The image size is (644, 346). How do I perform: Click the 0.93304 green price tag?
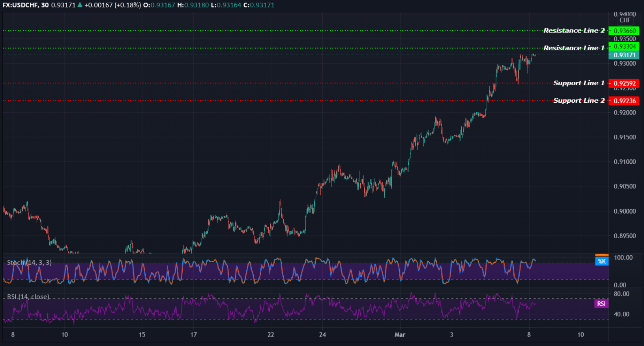[x=624, y=47]
